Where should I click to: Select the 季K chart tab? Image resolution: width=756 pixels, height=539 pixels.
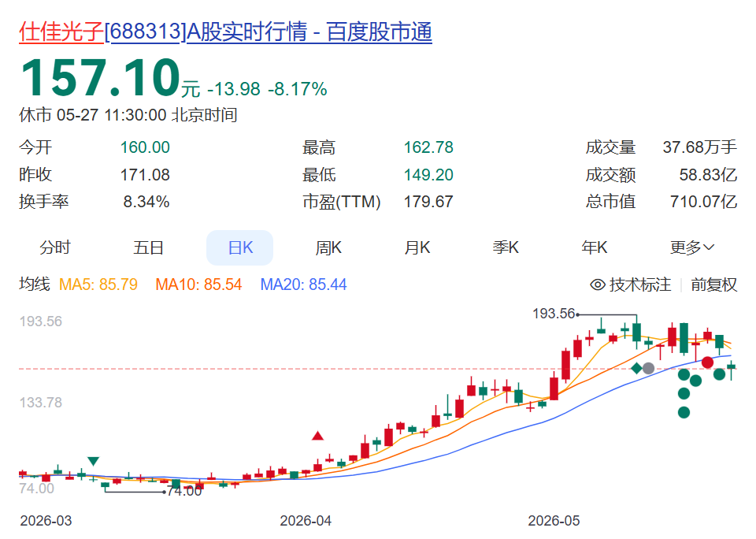coord(506,247)
